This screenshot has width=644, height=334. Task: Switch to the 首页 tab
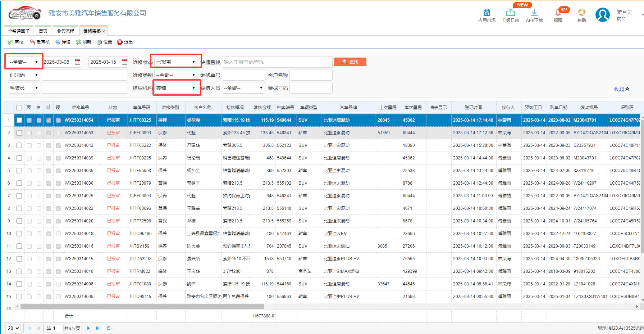click(43, 31)
